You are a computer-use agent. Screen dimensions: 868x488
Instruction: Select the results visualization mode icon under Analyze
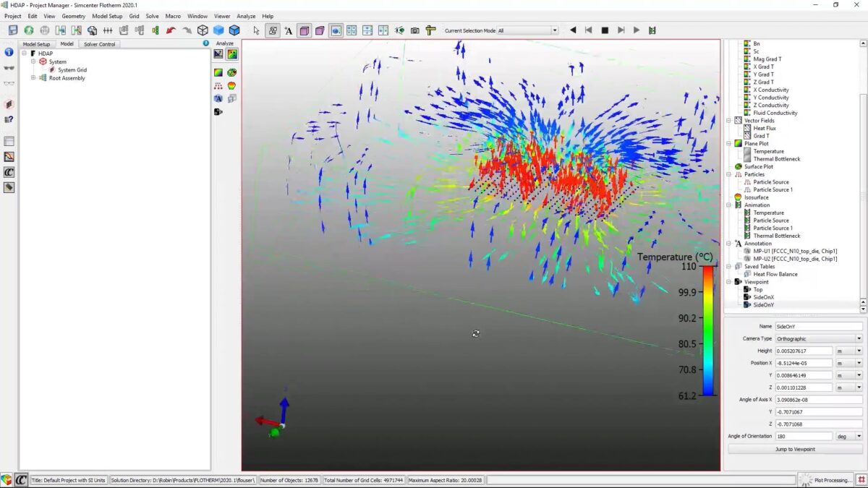[232, 54]
